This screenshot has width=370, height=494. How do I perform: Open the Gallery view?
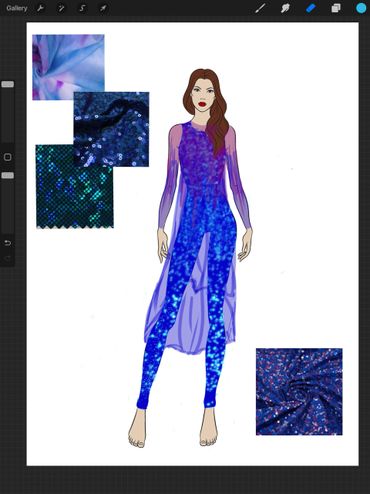17,8
